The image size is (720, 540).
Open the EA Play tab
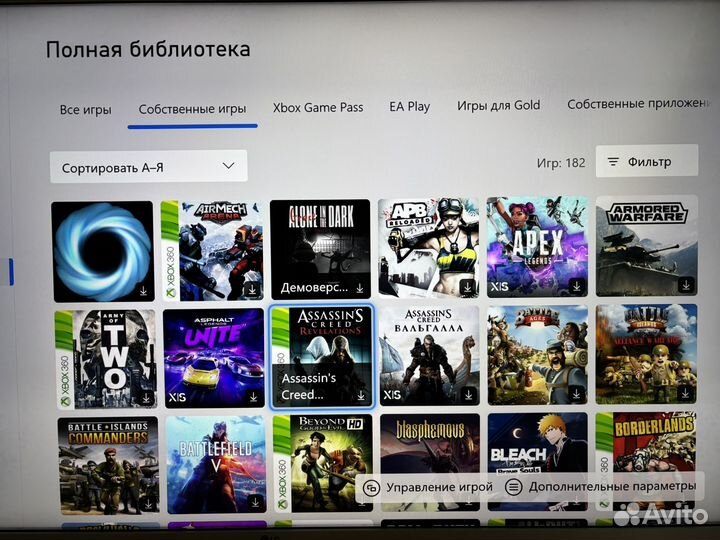point(410,107)
